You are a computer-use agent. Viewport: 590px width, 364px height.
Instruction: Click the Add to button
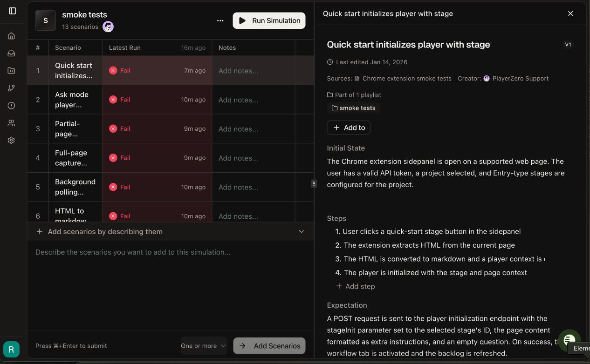pos(348,127)
